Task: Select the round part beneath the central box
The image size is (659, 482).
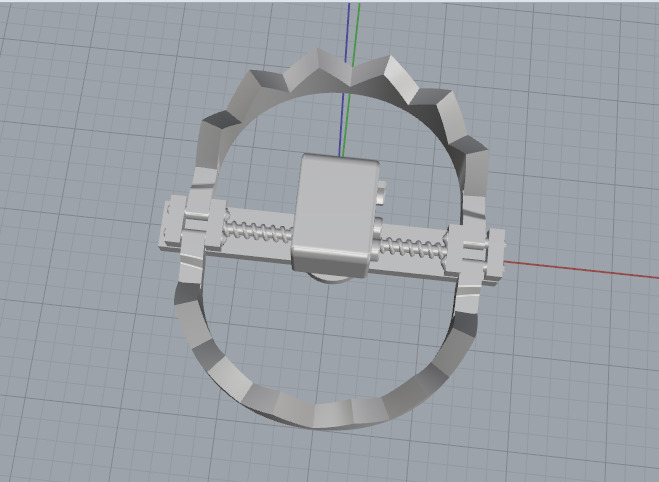Action: (330, 278)
